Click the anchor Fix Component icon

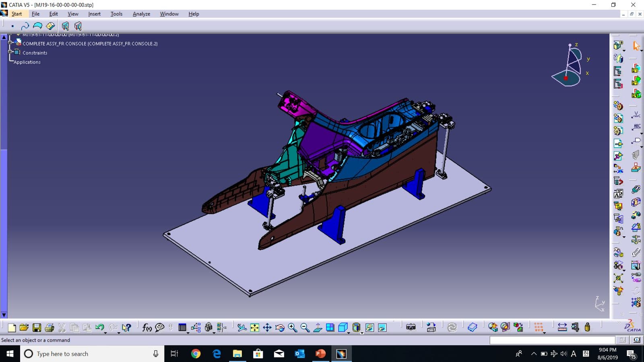pyautogui.click(x=636, y=240)
